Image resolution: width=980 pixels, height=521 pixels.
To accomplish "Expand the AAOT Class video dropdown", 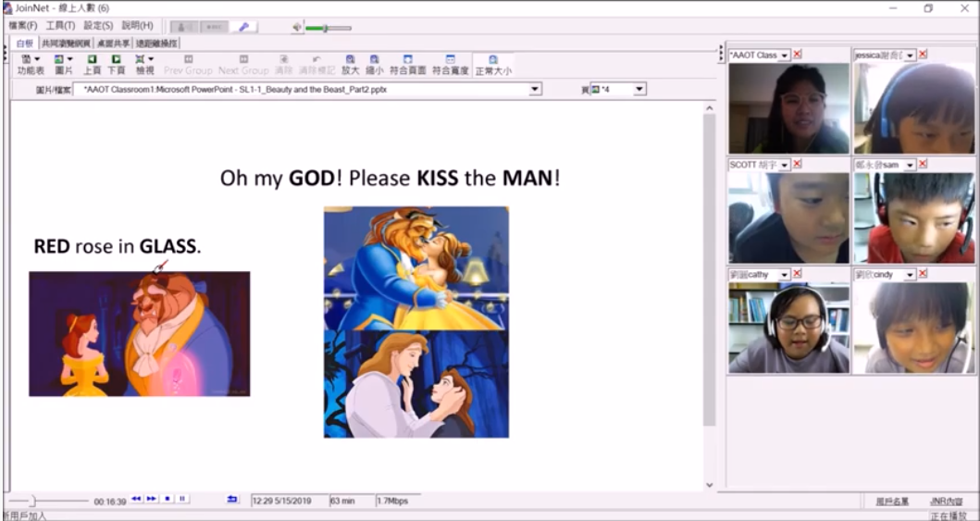I will tap(785, 56).
